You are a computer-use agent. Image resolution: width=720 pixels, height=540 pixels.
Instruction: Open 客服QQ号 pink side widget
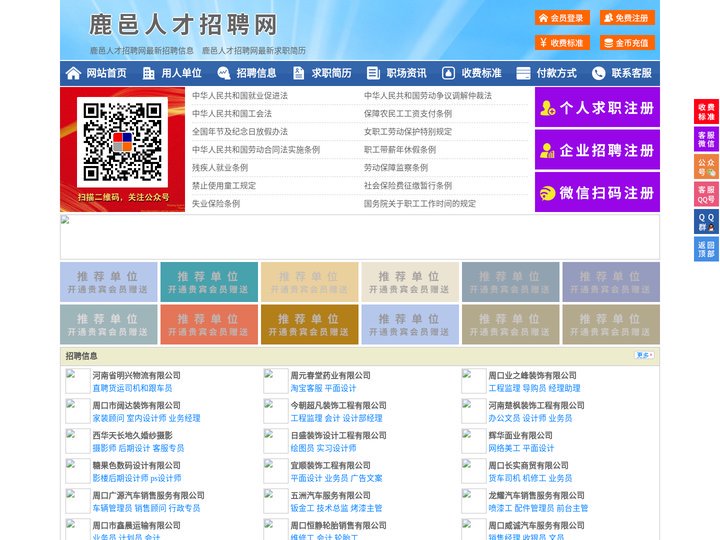tap(706, 194)
